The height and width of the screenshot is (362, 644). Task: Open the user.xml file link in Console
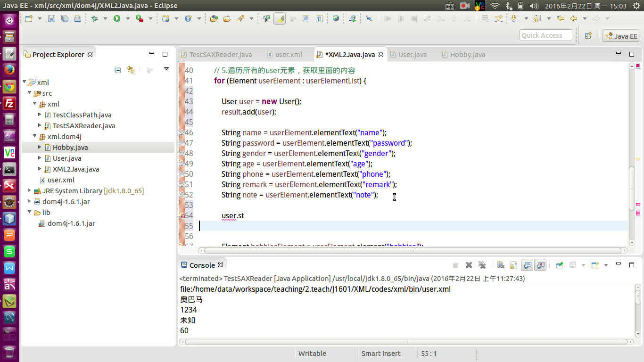click(314, 289)
